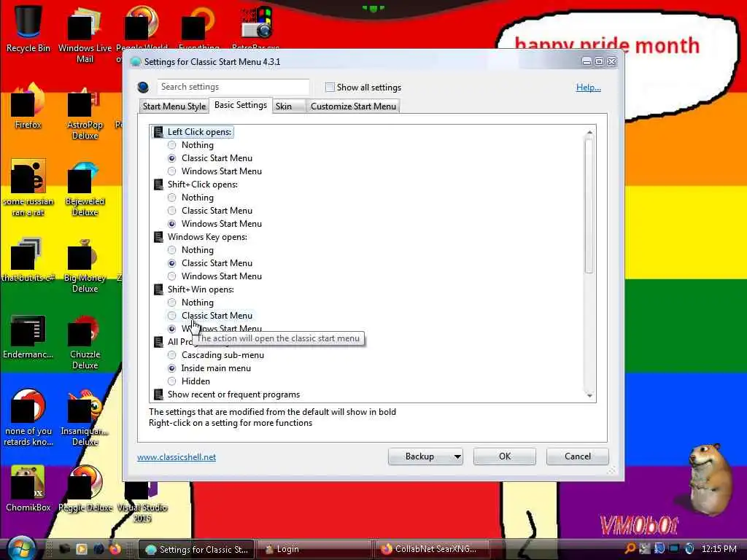Image resolution: width=747 pixels, height=560 pixels.
Task: Select Windows Start Menu under Windows Key opens
Action: coord(172,276)
